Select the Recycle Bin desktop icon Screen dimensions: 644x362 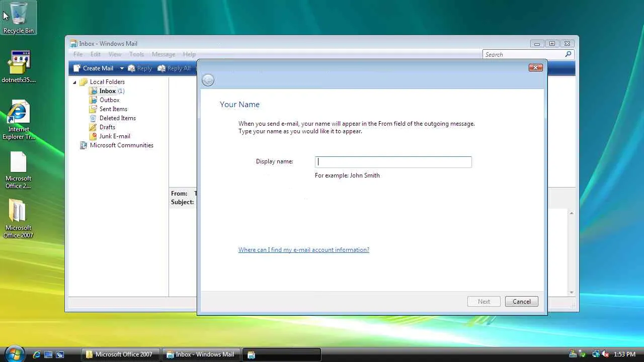pyautogui.click(x=19, y=18)
